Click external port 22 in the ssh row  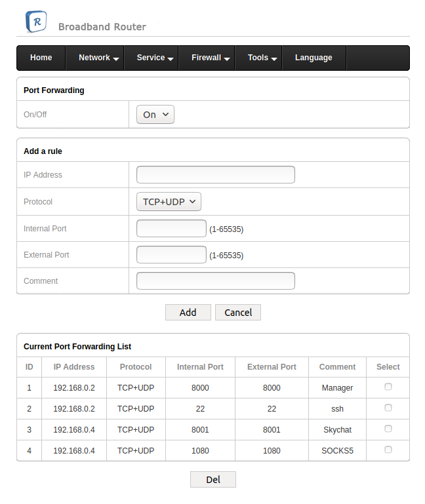(272, 409)
